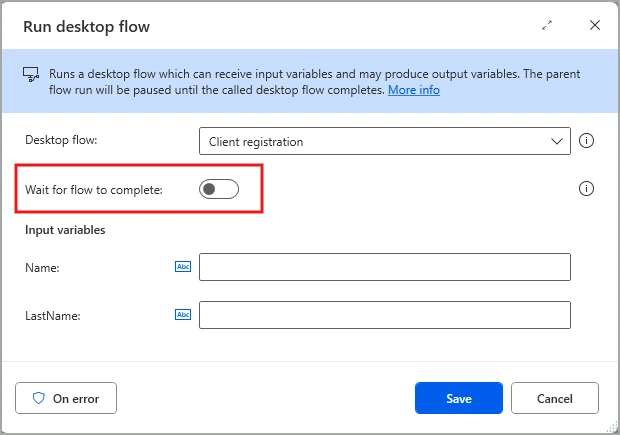Click the Abc variable icon next to Name
Image resolution: width=620 pixels, height=435 pixels.
(183, 267)
